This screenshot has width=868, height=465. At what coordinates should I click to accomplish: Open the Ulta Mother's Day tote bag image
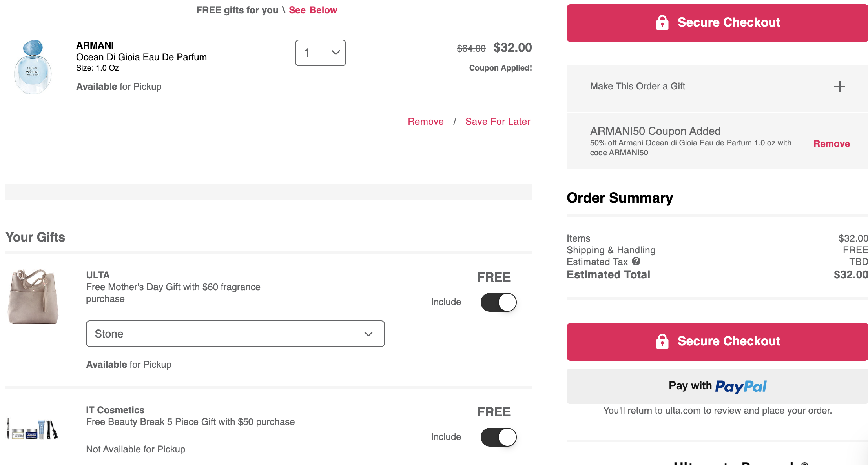tap(33, 297)
